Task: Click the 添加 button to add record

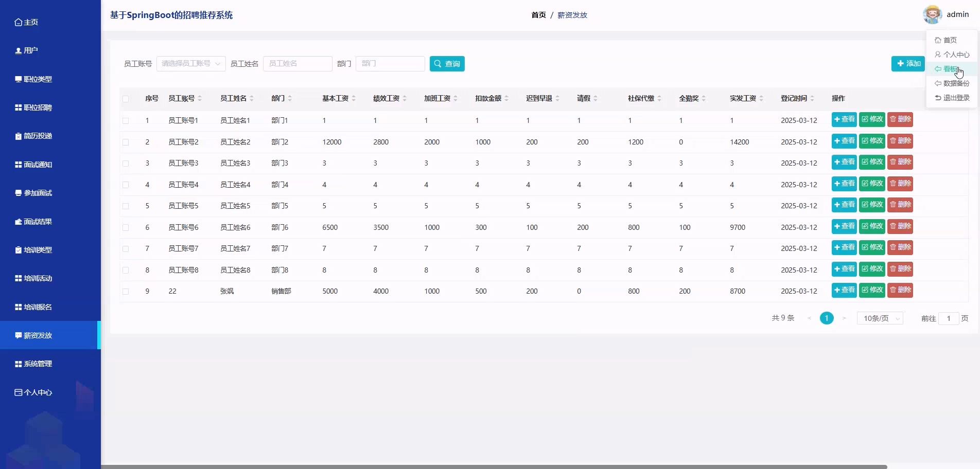Action: tap(908, 64)
